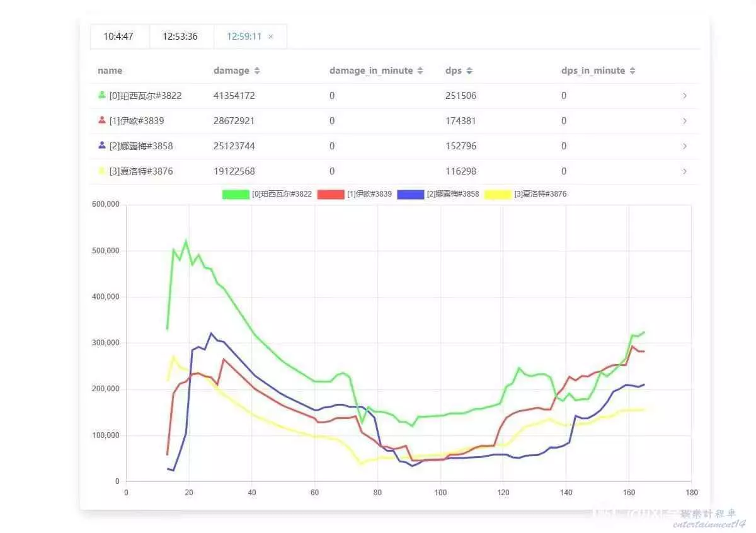This screenshot has width=756, height=533.
Task: Expand the 夏洛特#3876 row chevron
Action: [x=685, y=171]
